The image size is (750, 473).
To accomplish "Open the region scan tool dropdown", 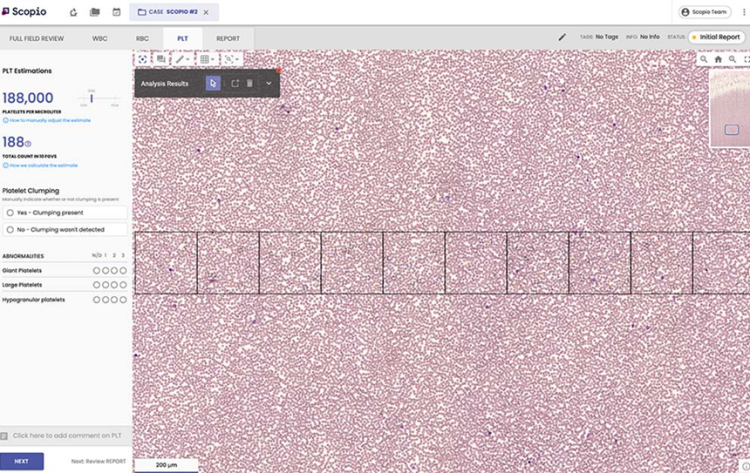I will point(232,59).
